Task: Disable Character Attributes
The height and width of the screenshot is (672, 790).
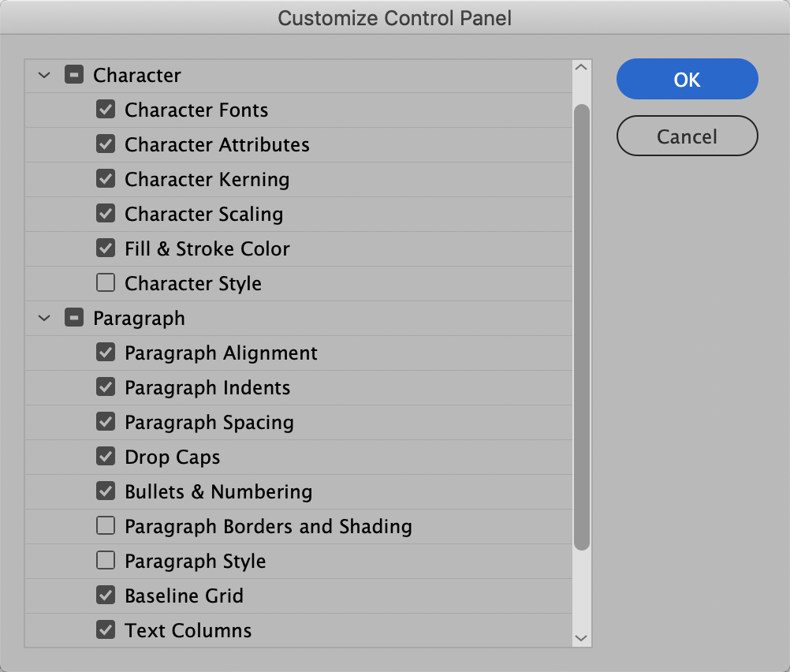Action: [x=106, y=144]
